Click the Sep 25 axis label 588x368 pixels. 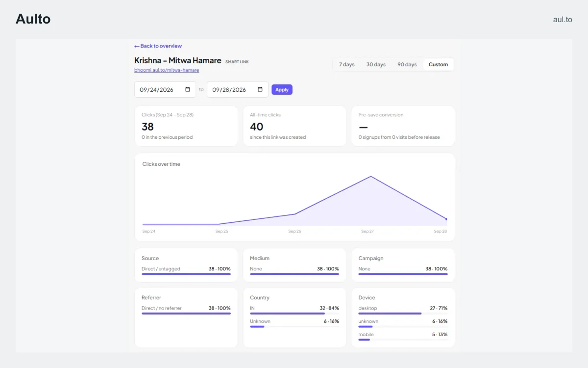point(222,231)
